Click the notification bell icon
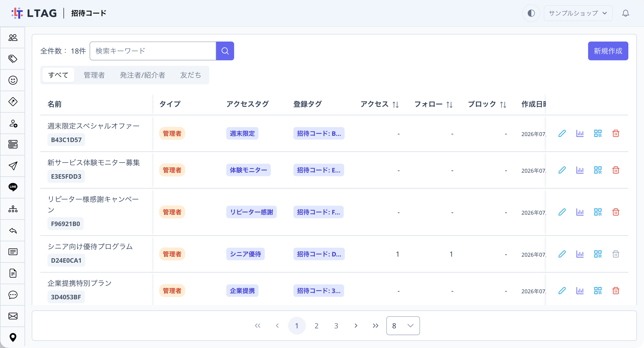This screenshot has width=644, height=348. click(x=625, y=13)
